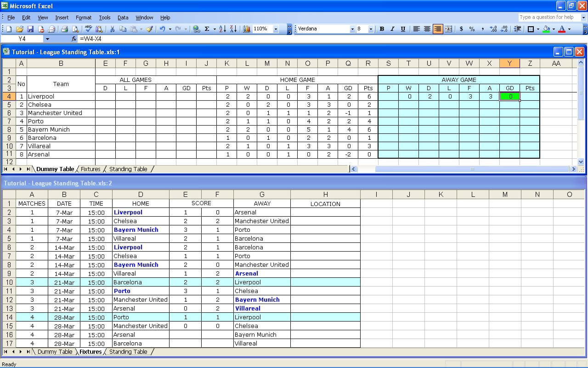Screen dimensions: 588x368
Task: Open the Chart Wizard icon
Action: pos(247,29)
